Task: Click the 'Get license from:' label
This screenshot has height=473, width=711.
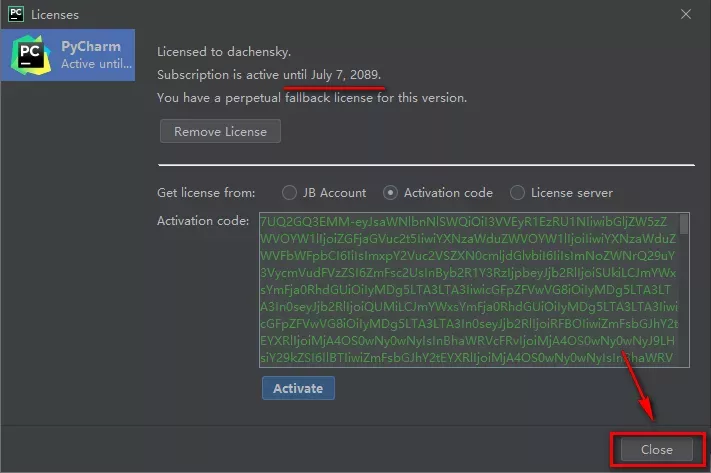Action: (206, 193)
